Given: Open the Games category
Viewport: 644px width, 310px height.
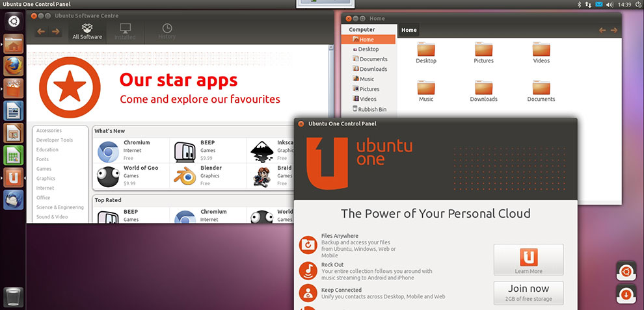Looking at the screenshot, I should pyautogui.click(x=44, y=169).
